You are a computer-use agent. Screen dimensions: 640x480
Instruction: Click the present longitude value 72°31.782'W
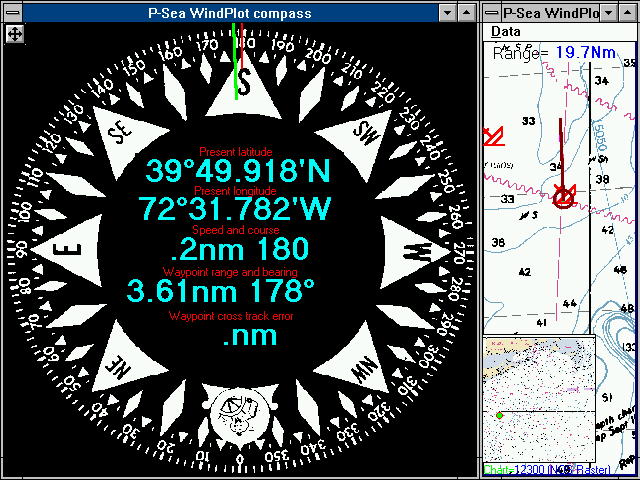coord(234,209)
